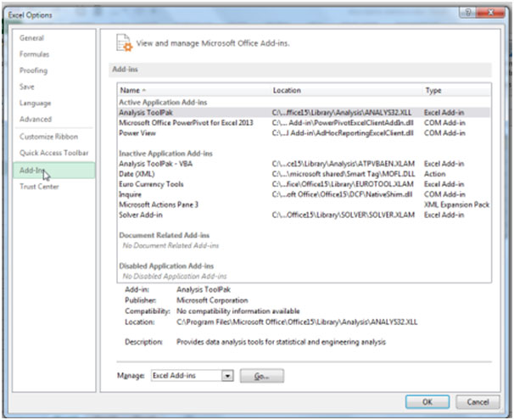Sort list by the Location column header

pyautogui.click(x=287, y=91)
